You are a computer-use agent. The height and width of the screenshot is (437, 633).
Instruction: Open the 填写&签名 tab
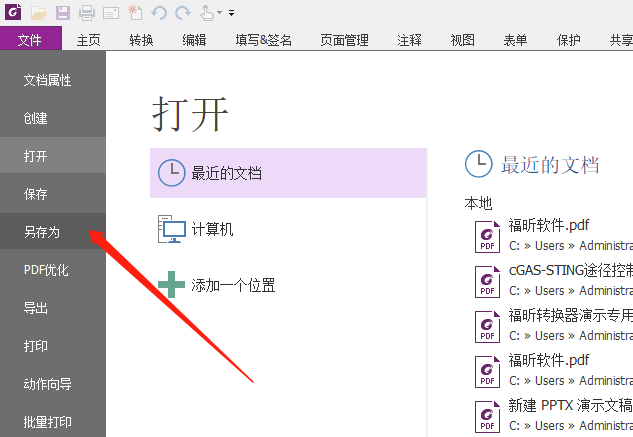pos(264,40)
